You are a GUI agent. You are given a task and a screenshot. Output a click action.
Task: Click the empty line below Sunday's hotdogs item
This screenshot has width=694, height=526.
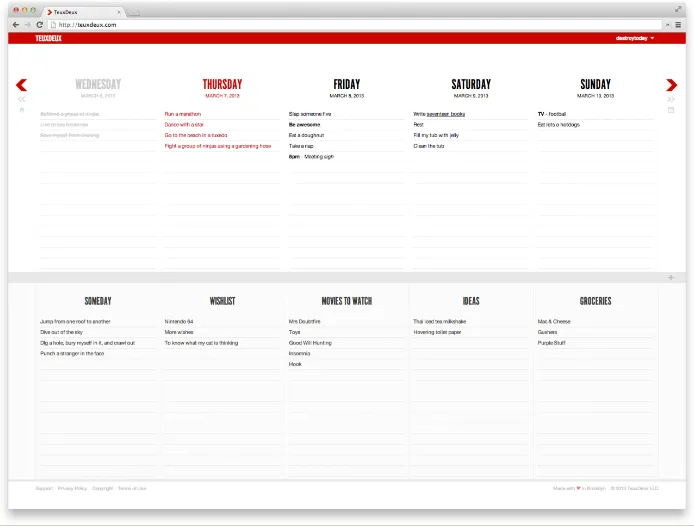coord(595,135)
